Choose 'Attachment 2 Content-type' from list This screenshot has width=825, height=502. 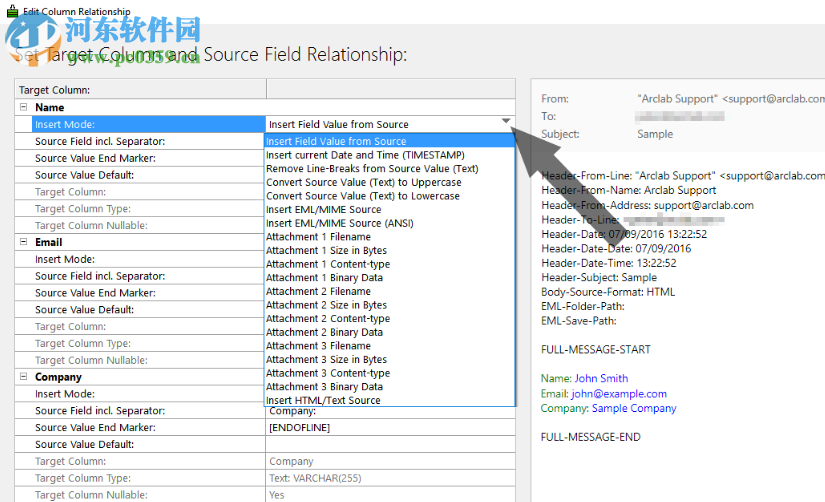click(389, 318)
